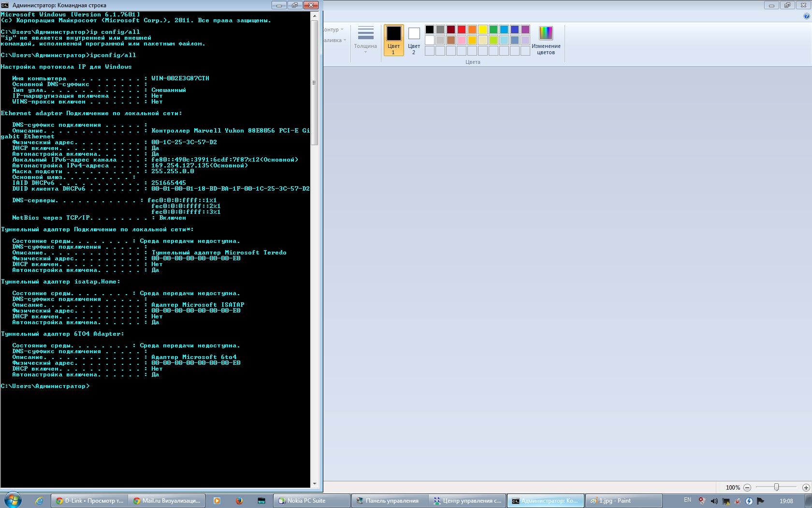Select Color 1 in Paint
812x508 pixels.
pos(394,41)
